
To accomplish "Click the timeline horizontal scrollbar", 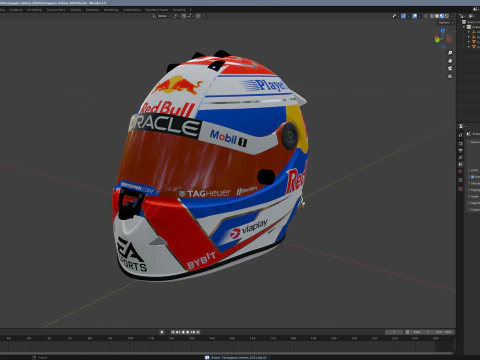I will (227, 353).
